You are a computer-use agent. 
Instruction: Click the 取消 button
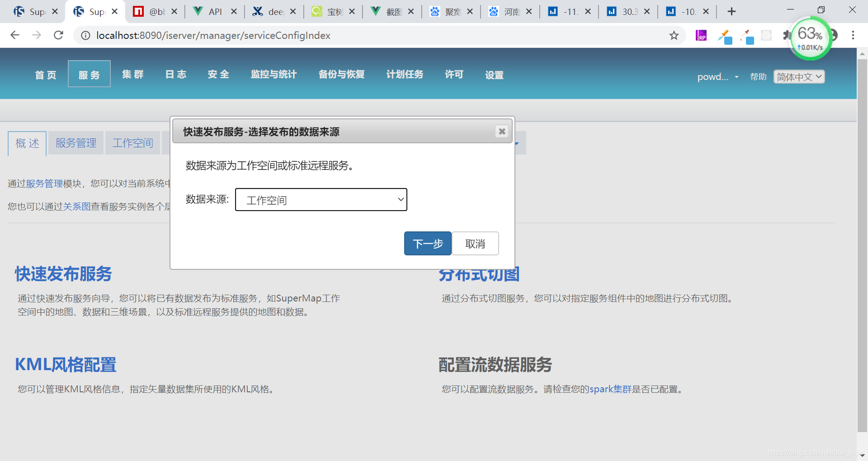click(x=475, y=244)
